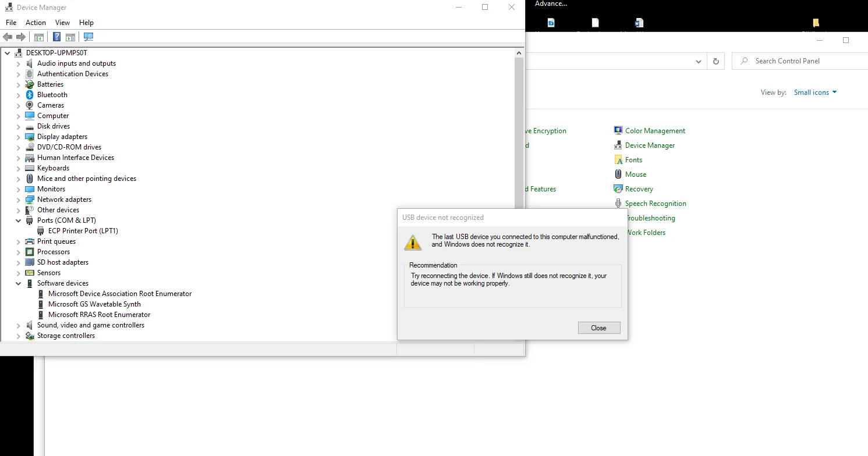Screen dimensions: 868x456
Task: Open the File menu in Device Manager
Action: (11, 23)
